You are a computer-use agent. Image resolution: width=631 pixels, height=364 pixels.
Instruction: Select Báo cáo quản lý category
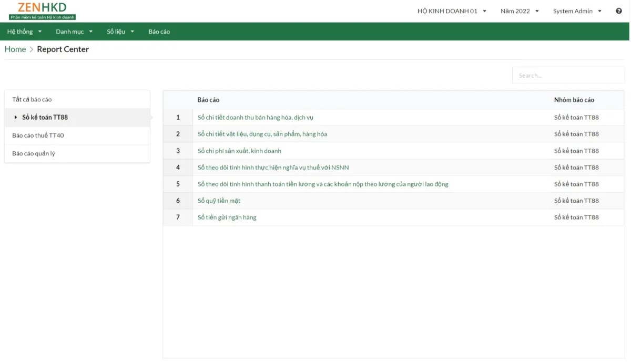coord(33,153)
